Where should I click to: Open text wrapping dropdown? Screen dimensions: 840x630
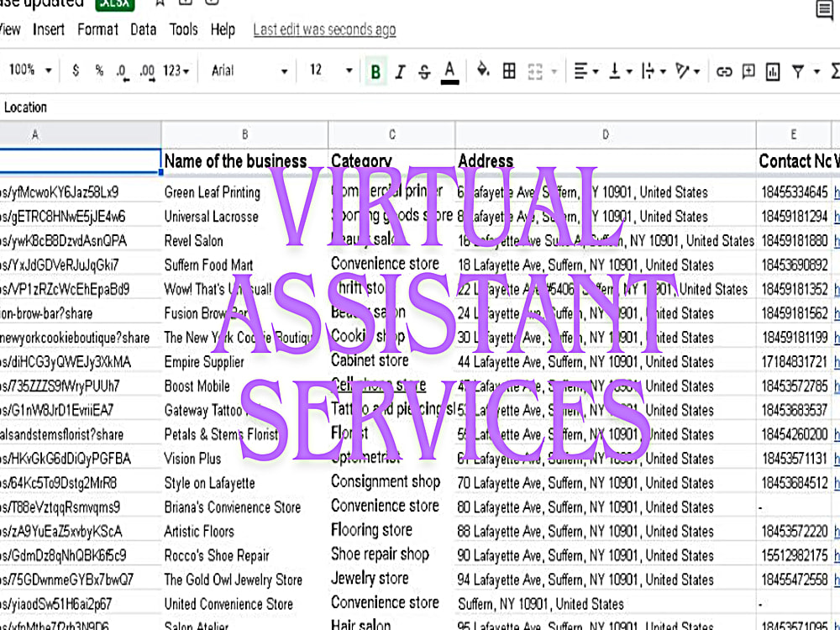653,71
